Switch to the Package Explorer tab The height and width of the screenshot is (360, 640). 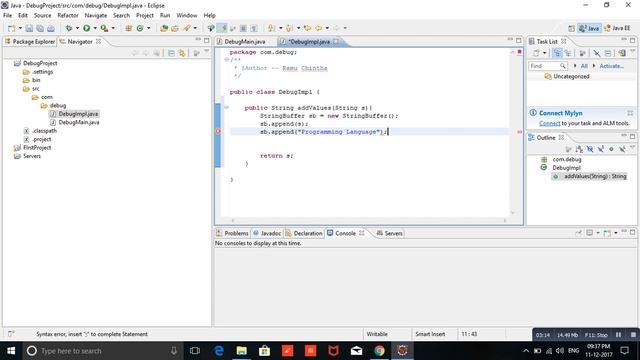pos(29,42)
